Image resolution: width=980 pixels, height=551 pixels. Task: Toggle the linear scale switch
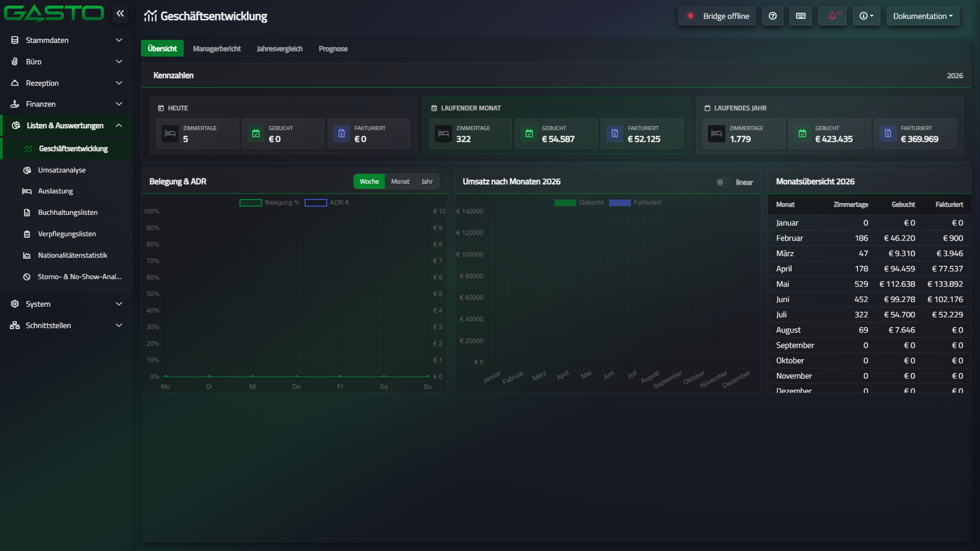723,183
